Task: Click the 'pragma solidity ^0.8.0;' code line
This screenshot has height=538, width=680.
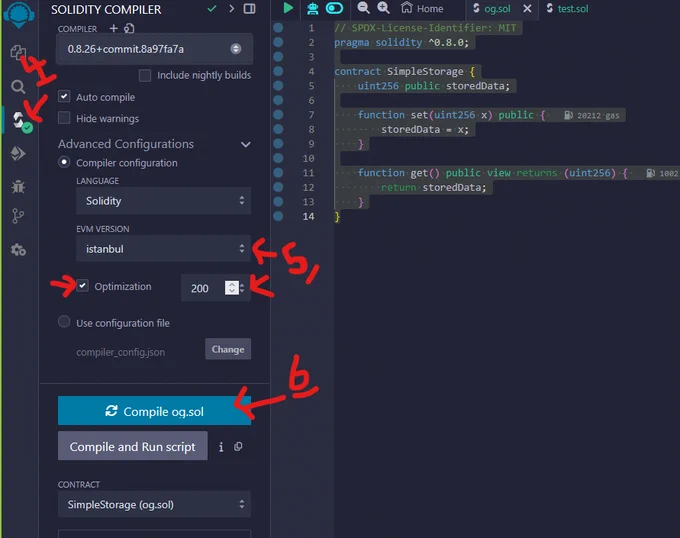Action: (402, 42)
